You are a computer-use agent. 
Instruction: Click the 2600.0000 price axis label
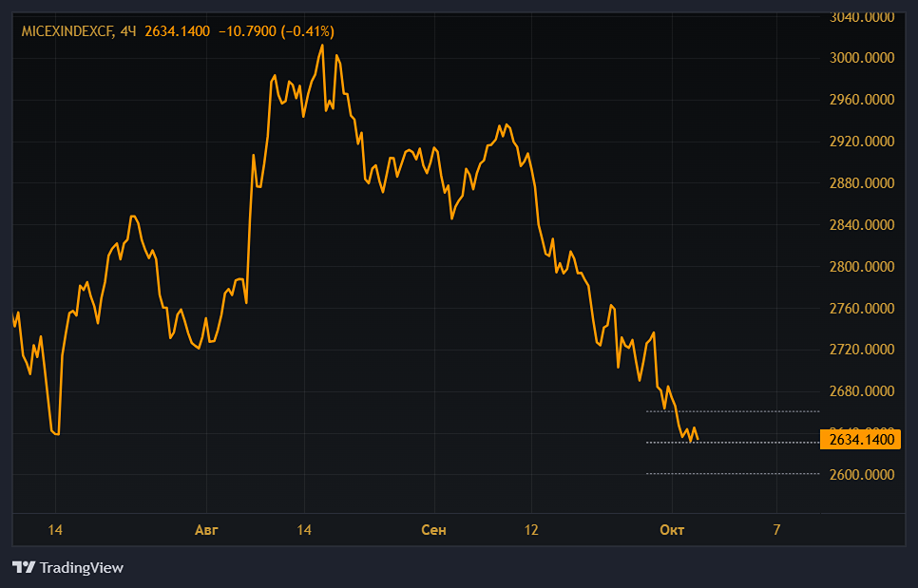pyautogui.click(x=863, y=475)
